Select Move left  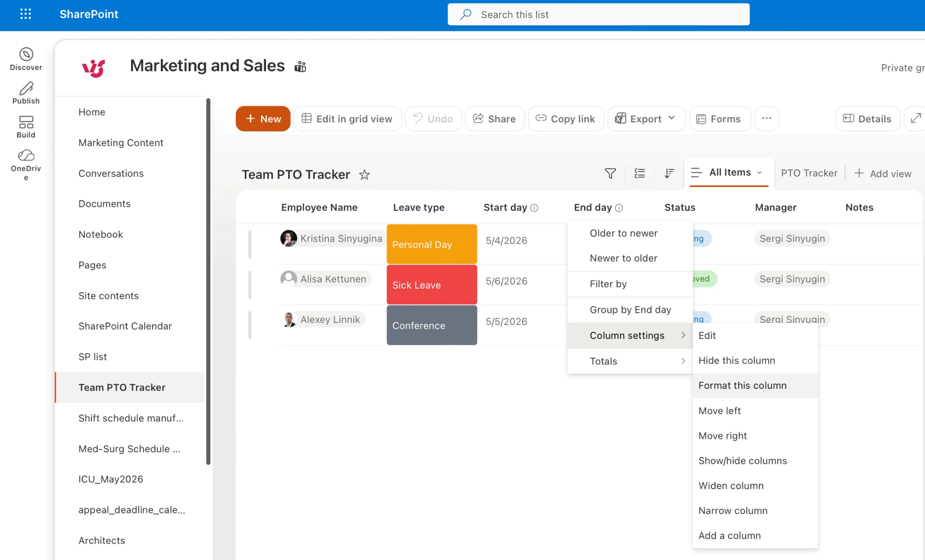[755, 411]
